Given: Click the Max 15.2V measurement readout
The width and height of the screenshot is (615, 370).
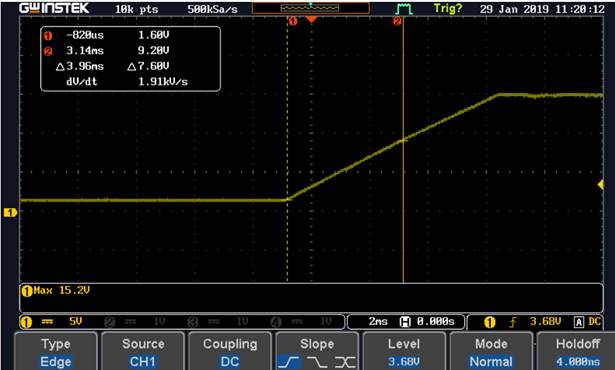Looking at the screenshot, I should 56,291.
